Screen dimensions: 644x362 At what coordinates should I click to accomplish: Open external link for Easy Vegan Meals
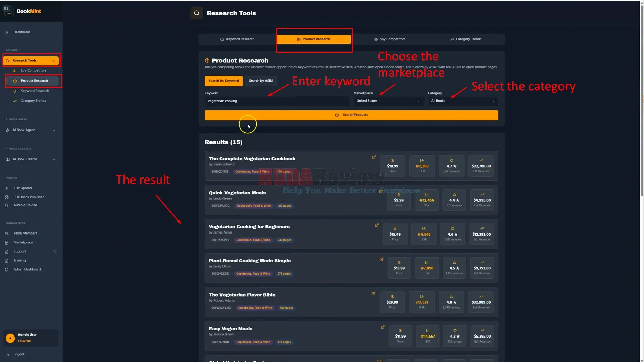click(x=383, y=327)
